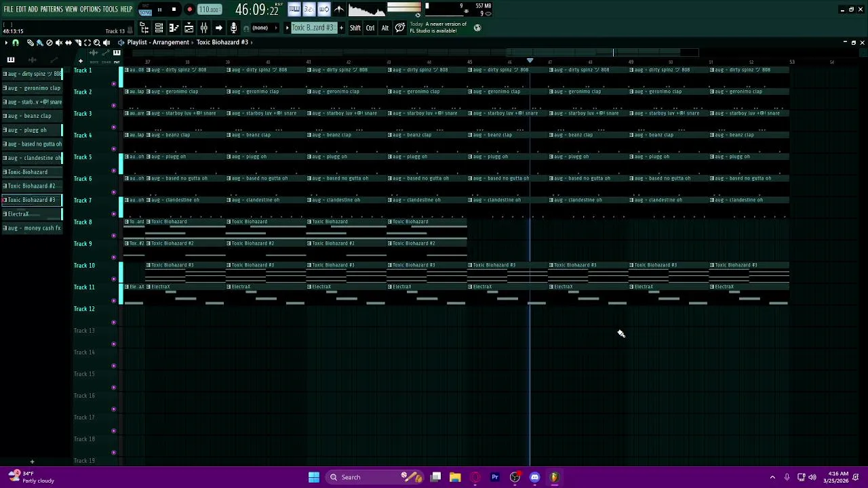Click the stop button in transport
The height and width of the screenshot is (488, 868).
pyautogui.click(x=174, y=9)
